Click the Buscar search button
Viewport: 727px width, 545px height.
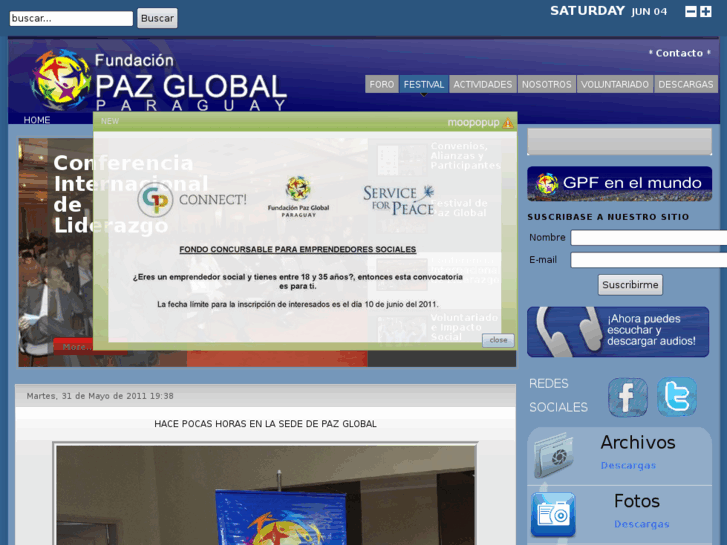pyautogui.click(x=157, y=18)
